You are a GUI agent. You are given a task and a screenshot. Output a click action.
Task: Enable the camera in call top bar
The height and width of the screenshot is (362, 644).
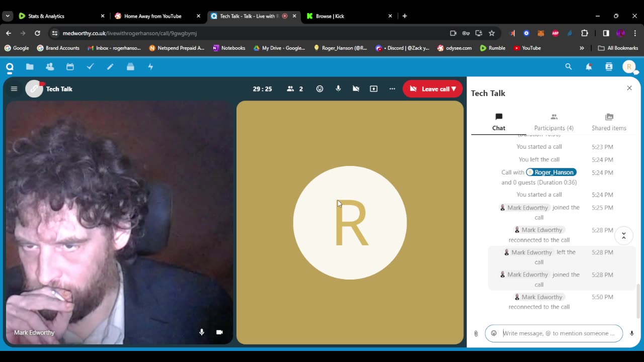pos(356,89)
